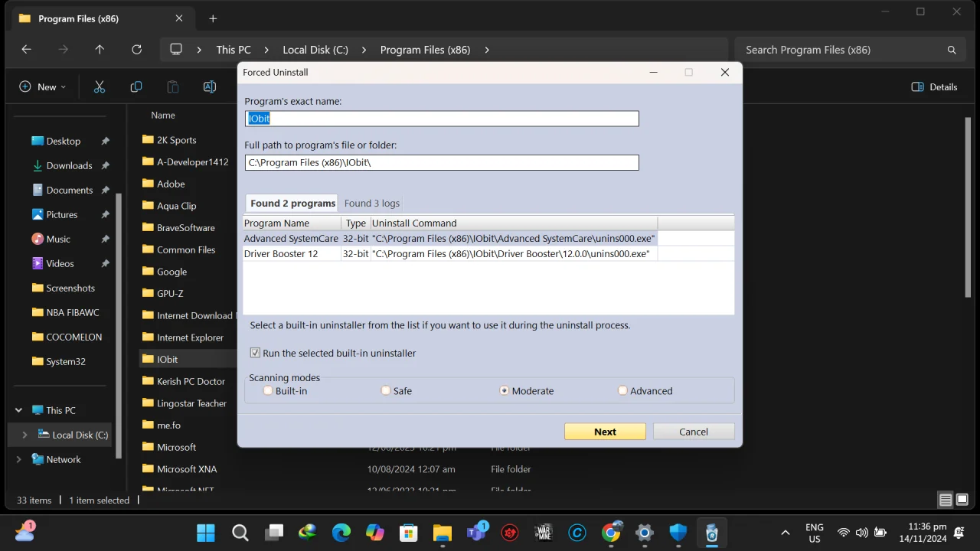Select the Advanced SystemCare program row
Screen dimensions: 980x551
click(x=488, y=239)
